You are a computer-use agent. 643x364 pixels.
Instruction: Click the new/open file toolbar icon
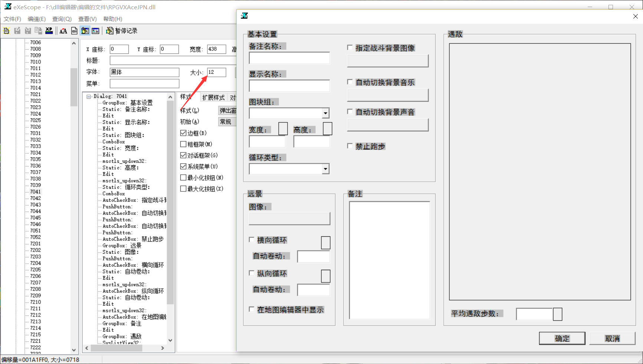[7, 31]
